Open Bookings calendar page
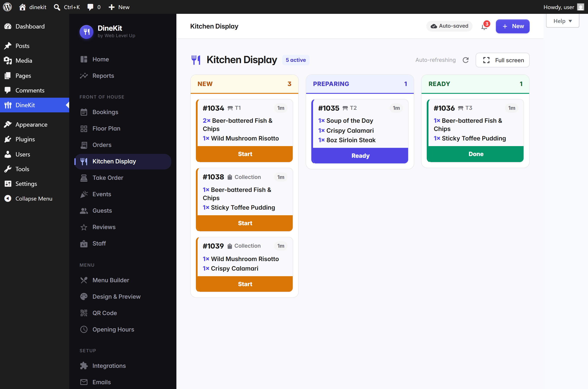588x389 pixels. [123, 112]
